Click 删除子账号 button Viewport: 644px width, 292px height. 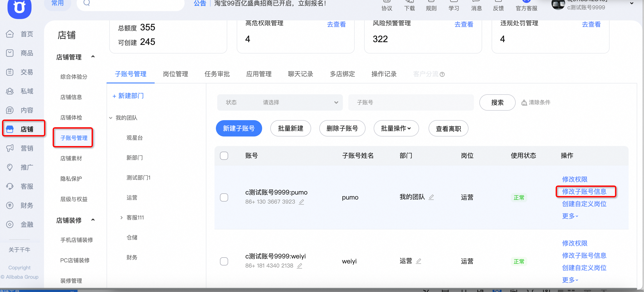[342, 128]
